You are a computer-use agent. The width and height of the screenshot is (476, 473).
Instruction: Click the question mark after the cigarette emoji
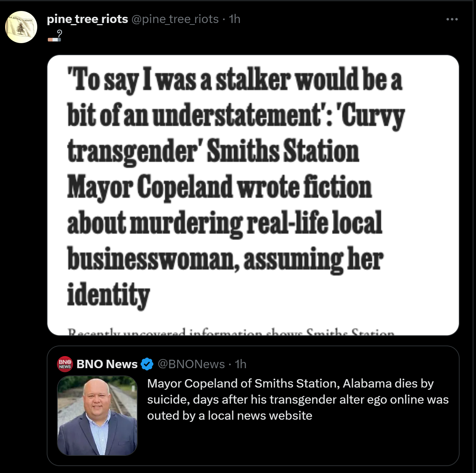[x=59, y=35]
